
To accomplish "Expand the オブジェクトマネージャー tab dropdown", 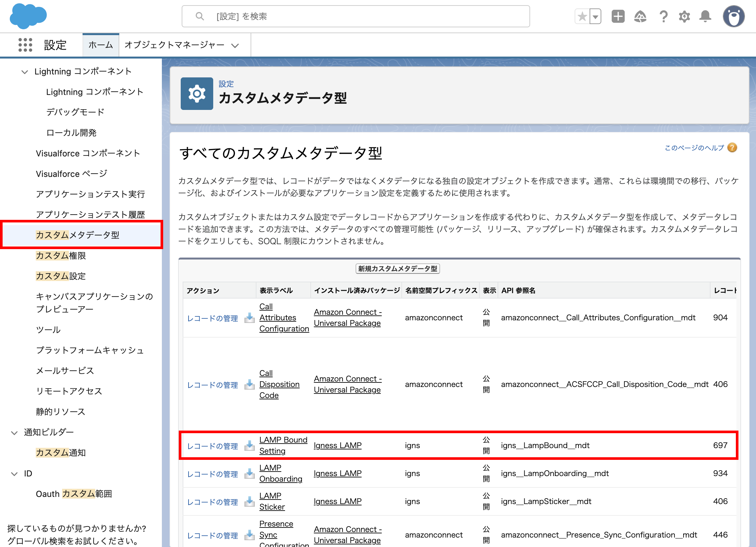I will (235, 45).
